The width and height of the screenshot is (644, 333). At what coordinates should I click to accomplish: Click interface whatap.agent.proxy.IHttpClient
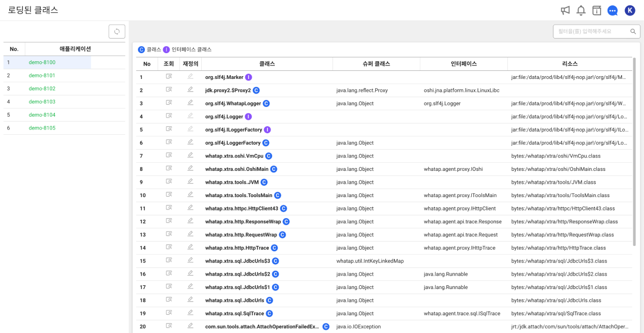point(460,208)
